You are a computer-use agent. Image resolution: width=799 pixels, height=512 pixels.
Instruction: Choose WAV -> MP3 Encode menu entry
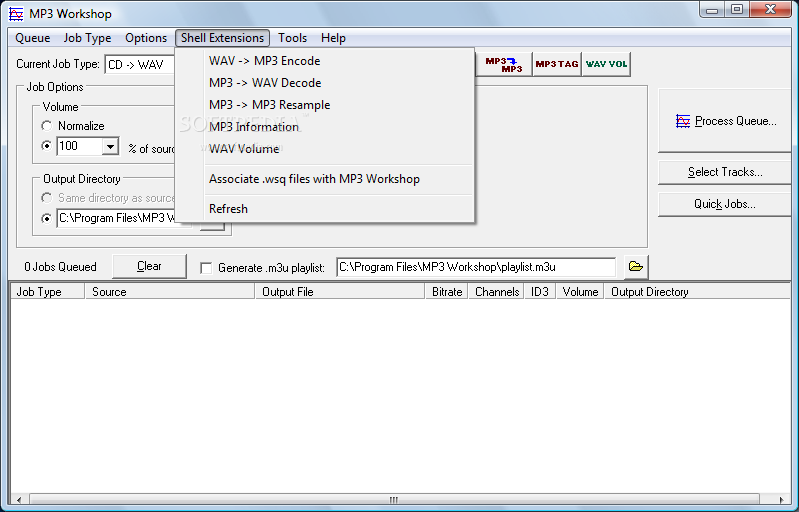[x=325, y=61]
